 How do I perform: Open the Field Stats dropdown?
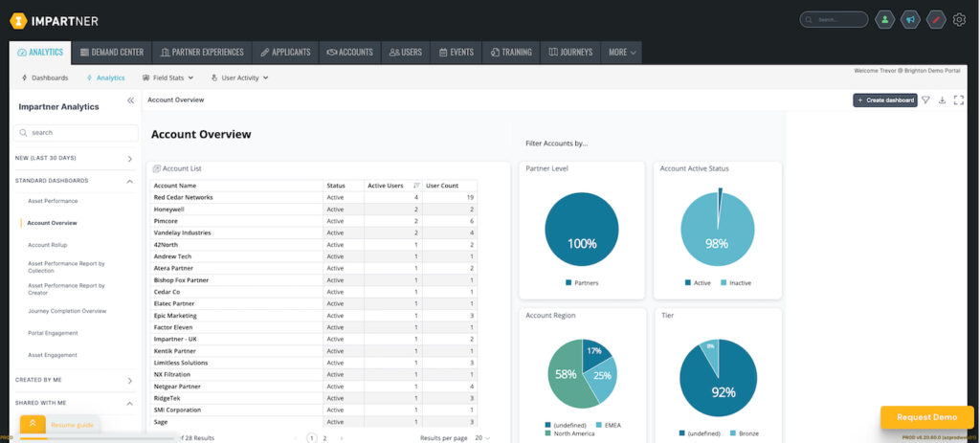(168, 78)
